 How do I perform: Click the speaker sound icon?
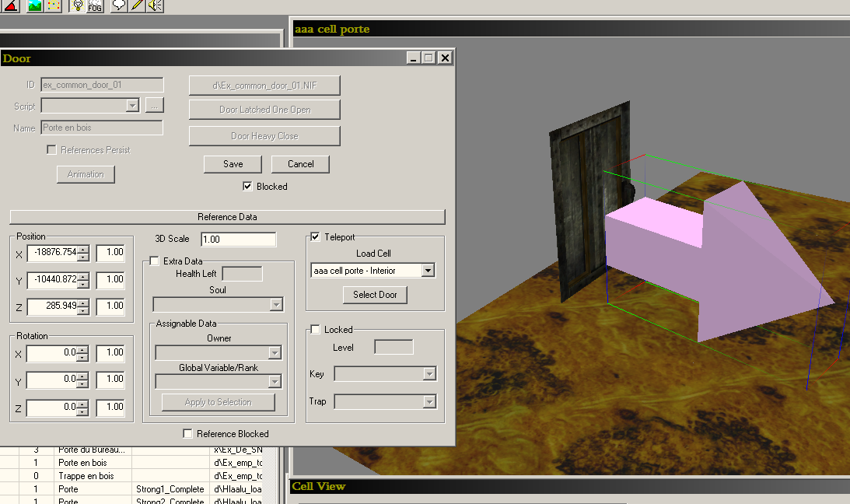coord(155,5)
